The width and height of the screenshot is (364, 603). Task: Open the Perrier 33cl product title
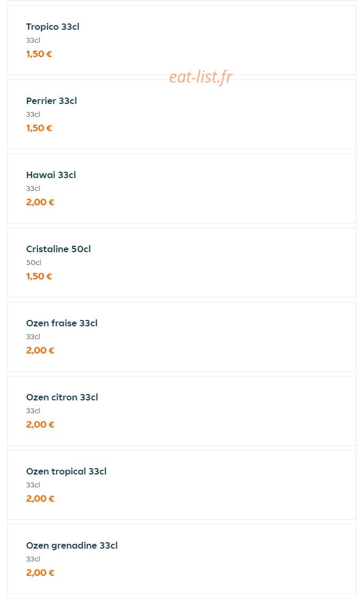click(x=52, y=101)
